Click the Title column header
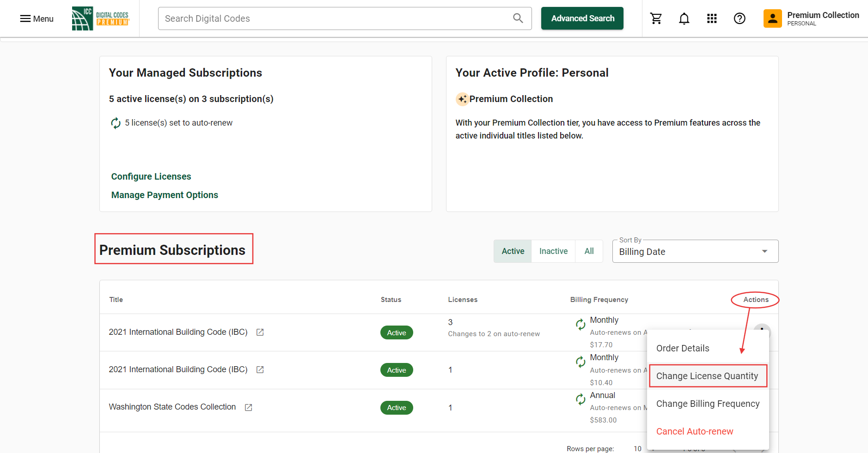This screenshot has height=453, width=868. [x=116, y=300]
